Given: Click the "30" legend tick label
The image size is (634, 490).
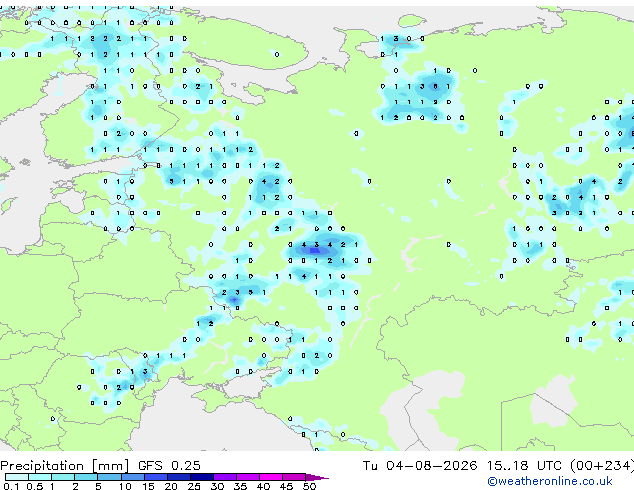Looking at the screenshot, I should tap(217, 486).
